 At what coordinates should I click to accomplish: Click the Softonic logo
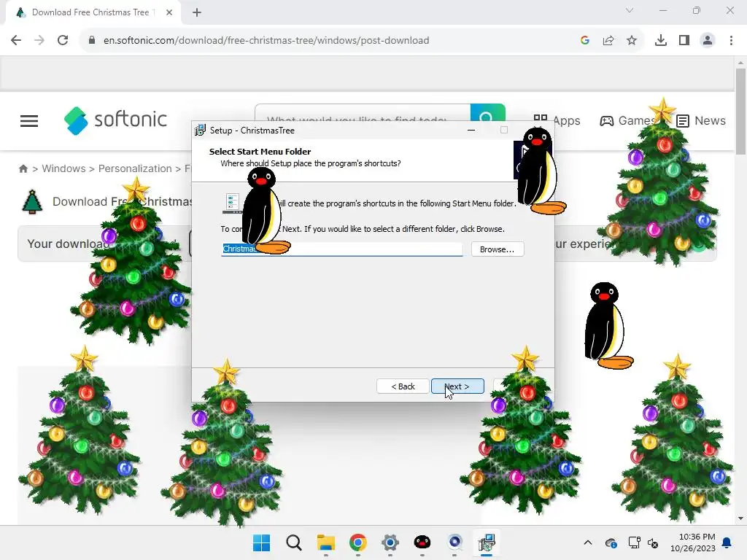coord(115,120)
